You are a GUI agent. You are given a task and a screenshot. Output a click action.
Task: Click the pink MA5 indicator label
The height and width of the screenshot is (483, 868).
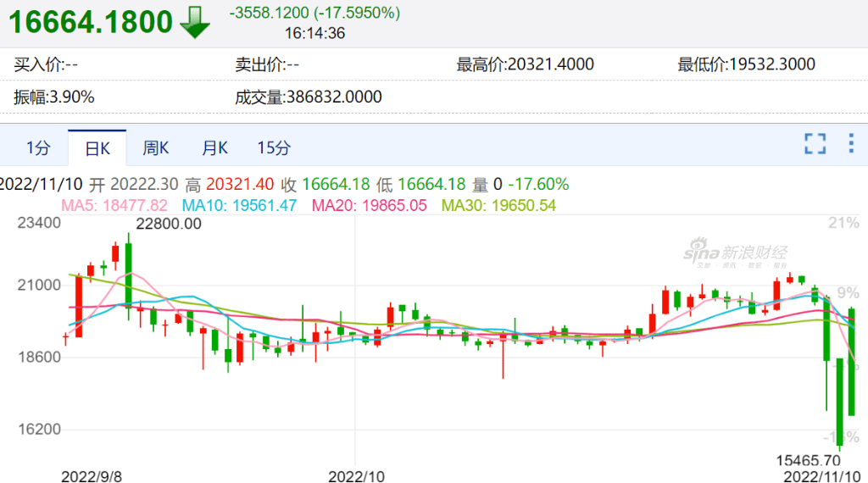click(x=114, y=205)
